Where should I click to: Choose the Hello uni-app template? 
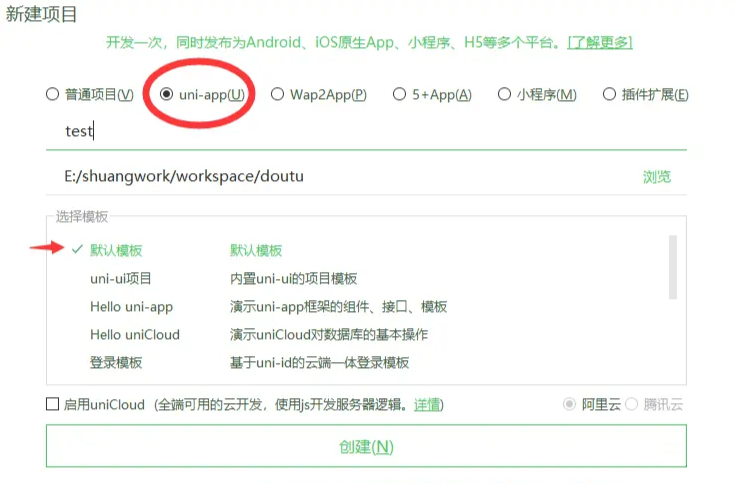click(131, 306)
